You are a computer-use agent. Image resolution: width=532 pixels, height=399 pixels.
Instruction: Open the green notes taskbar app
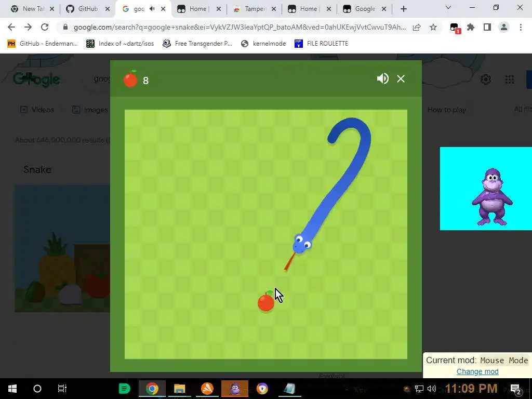124,389
